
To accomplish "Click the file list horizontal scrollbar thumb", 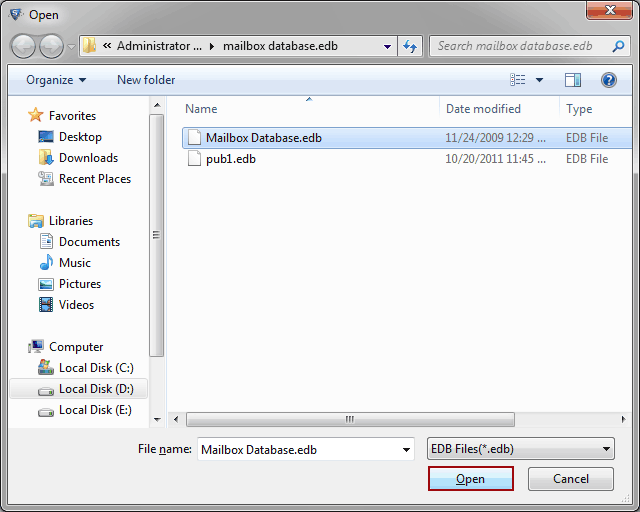I will click(x=350, y=419).
